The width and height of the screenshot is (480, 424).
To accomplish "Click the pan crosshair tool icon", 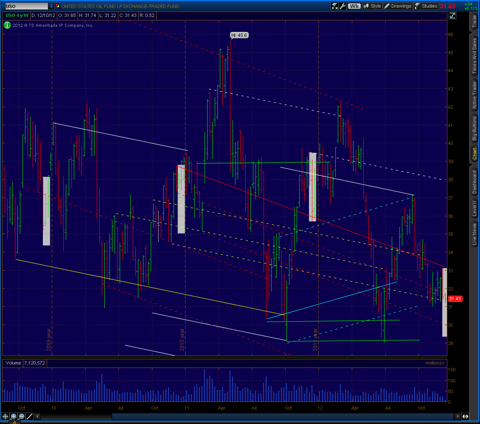I will [x=5, y=416].
